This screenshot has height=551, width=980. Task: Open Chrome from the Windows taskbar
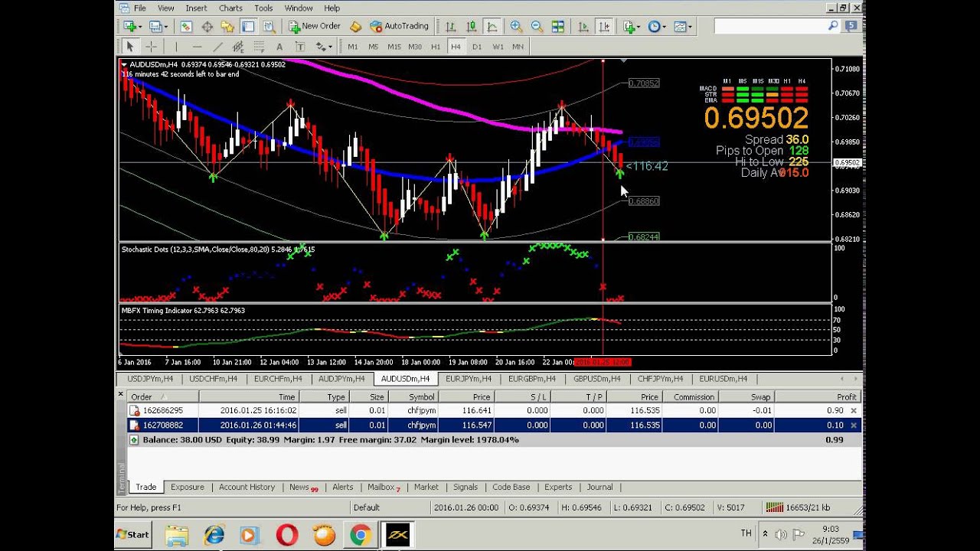point(360,534)
